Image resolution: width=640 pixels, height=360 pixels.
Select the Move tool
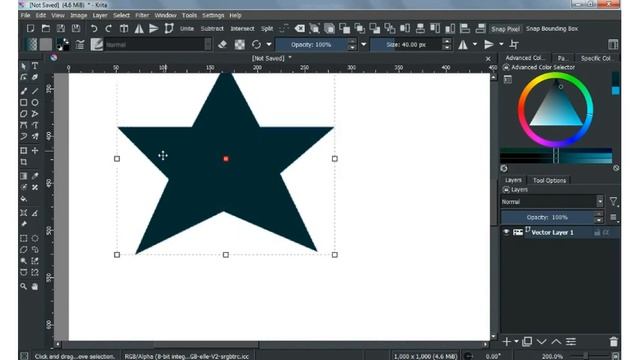coord(35,151)
